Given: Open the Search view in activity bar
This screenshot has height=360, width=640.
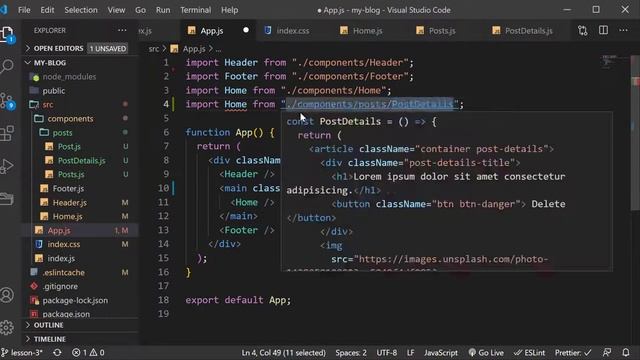Looking at the screenshot, I should pyautogui.click(x=7, y=66).
